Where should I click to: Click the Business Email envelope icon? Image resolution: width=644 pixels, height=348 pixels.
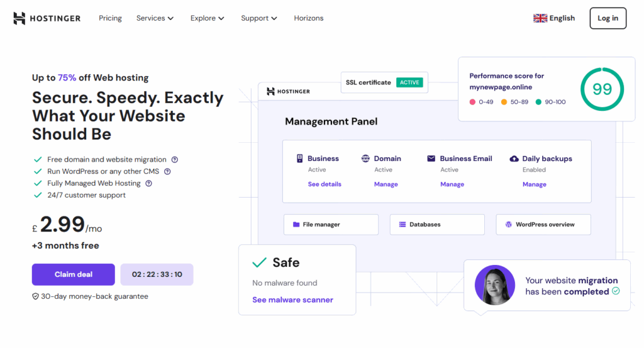(x=431, y=159)
